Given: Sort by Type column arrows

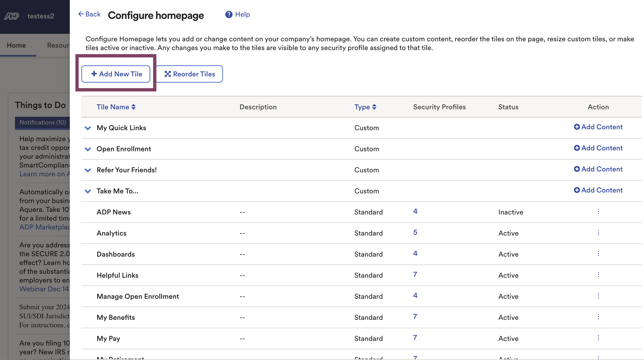Looking at the screenshot, I should coord(374,107).
